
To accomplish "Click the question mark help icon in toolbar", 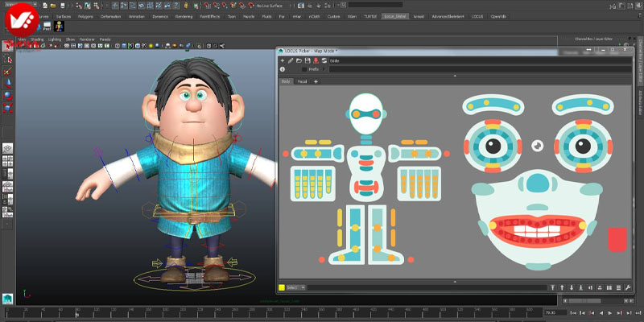I will coord(176,6).
